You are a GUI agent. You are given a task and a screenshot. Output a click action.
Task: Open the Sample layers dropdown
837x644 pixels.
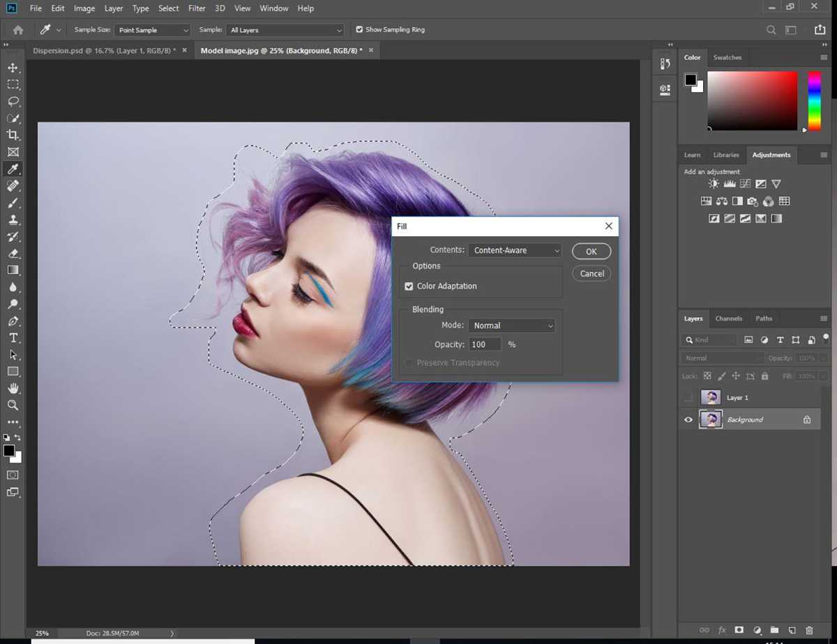click(285, 29)
